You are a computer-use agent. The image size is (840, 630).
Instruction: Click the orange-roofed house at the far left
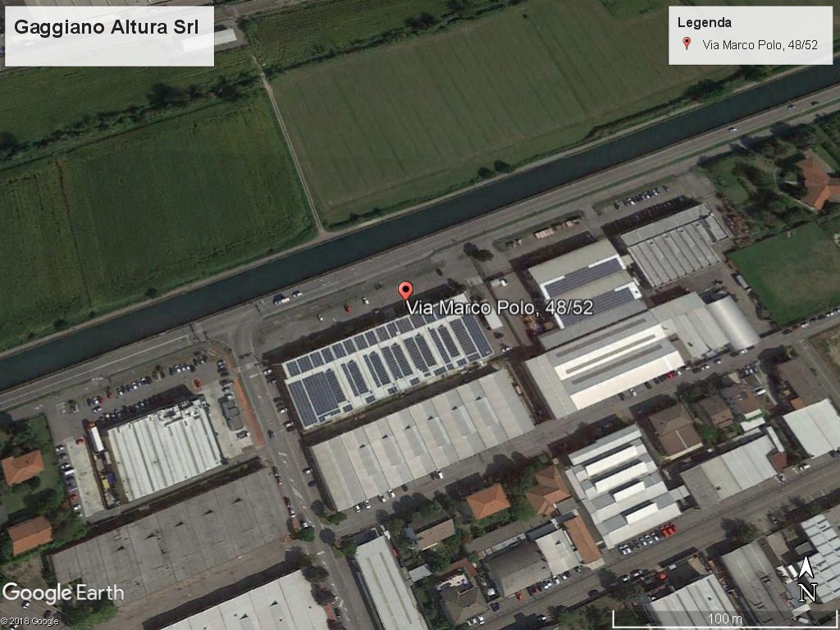[22, 467]
